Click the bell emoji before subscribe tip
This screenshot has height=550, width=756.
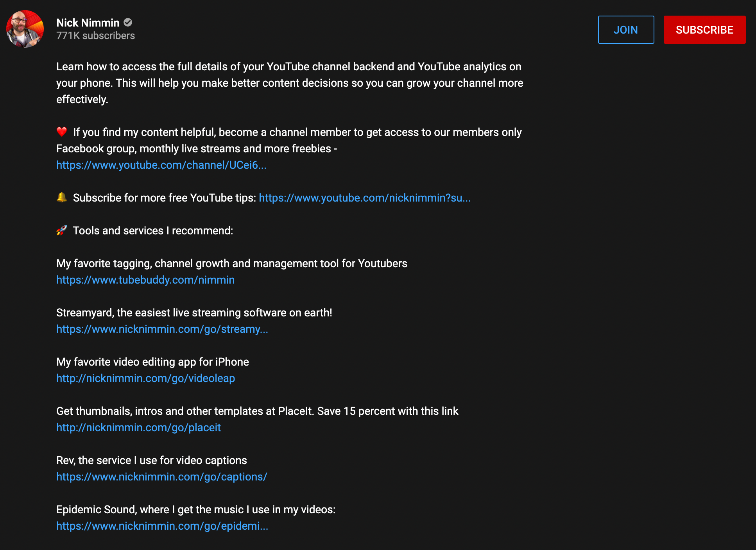[x=61, y=197]
